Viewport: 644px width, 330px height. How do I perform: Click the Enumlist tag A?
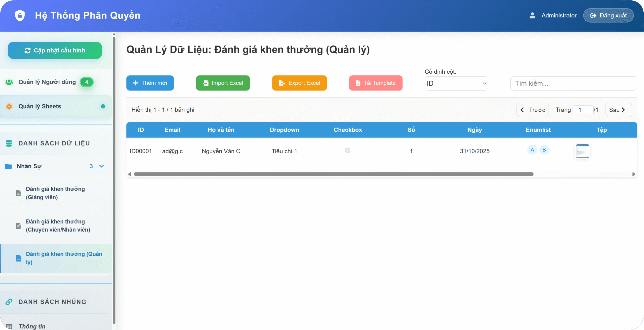[532, 150]
